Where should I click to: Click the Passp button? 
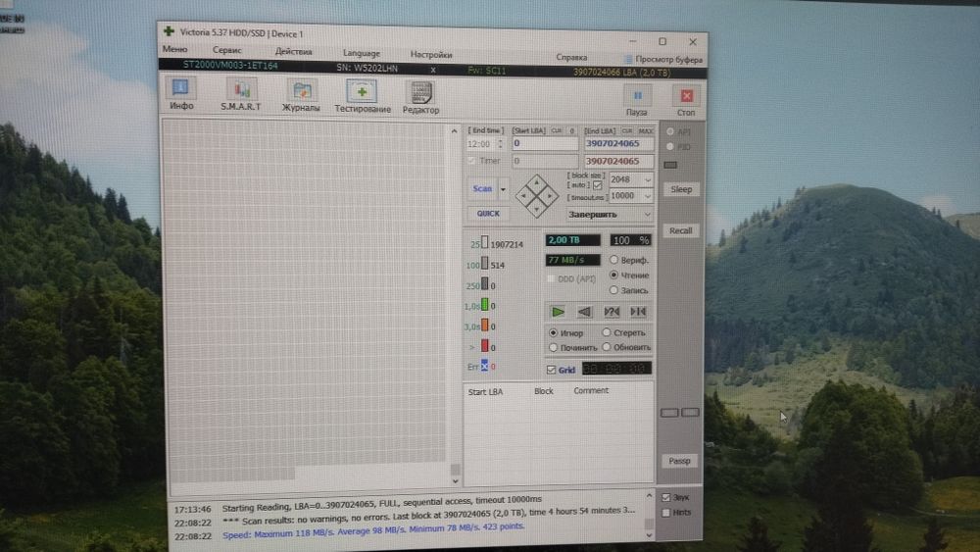click(679, 461)
